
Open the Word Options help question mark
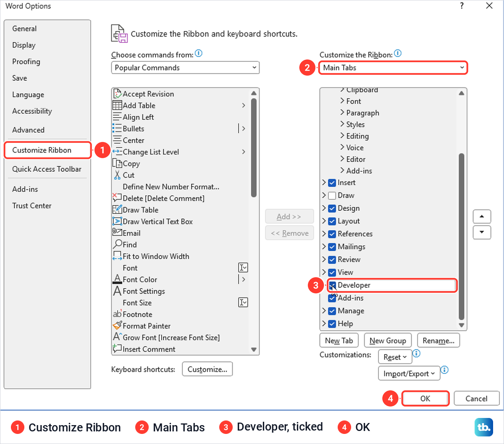(x=462, y=6)
